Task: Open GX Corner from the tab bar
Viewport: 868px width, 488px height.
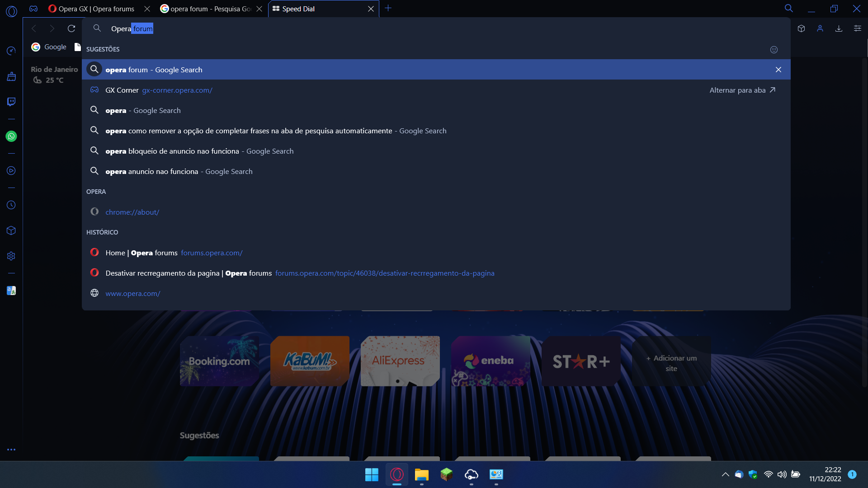Action: [33, 9]
